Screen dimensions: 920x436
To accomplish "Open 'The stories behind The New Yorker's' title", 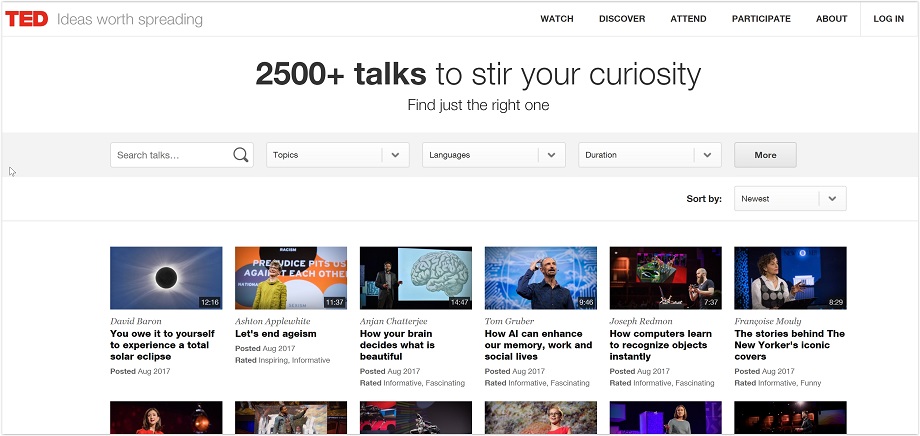I will pos(790,345).
